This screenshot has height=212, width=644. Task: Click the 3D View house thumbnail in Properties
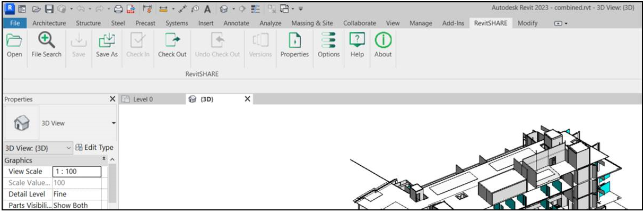coord(22,123)
